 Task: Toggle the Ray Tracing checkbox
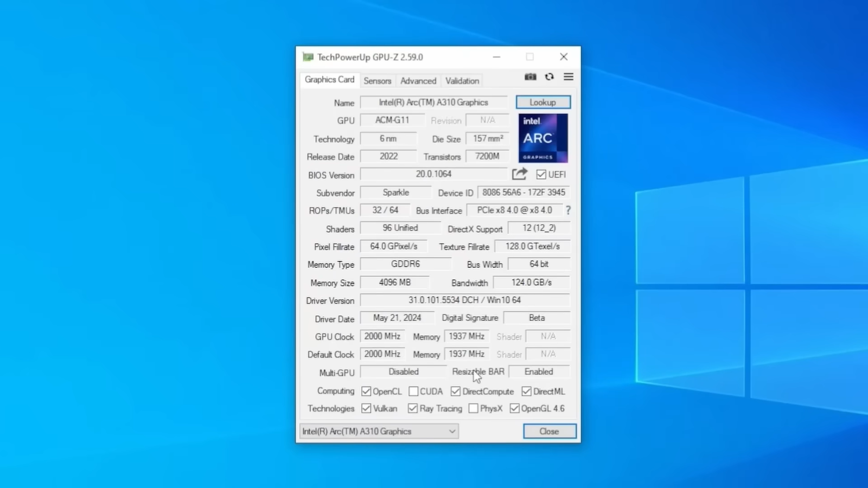pyautogui.click(x=413, y=408)
